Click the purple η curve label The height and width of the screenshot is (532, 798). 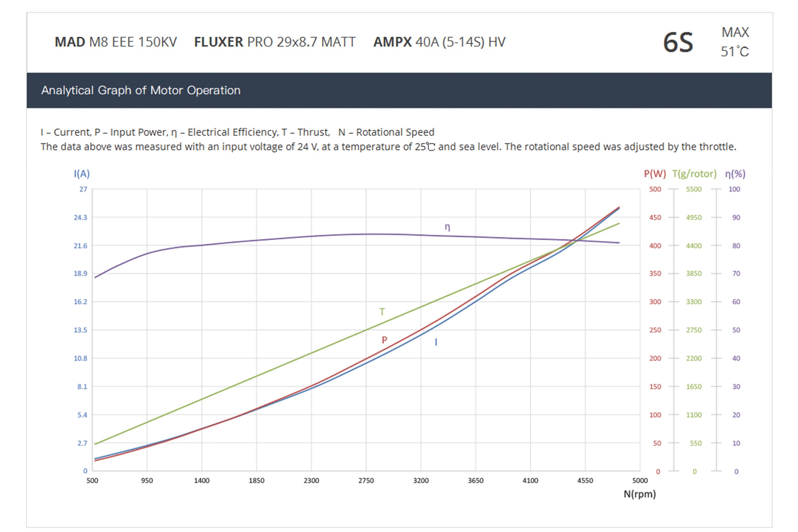(x=447, y=227)
